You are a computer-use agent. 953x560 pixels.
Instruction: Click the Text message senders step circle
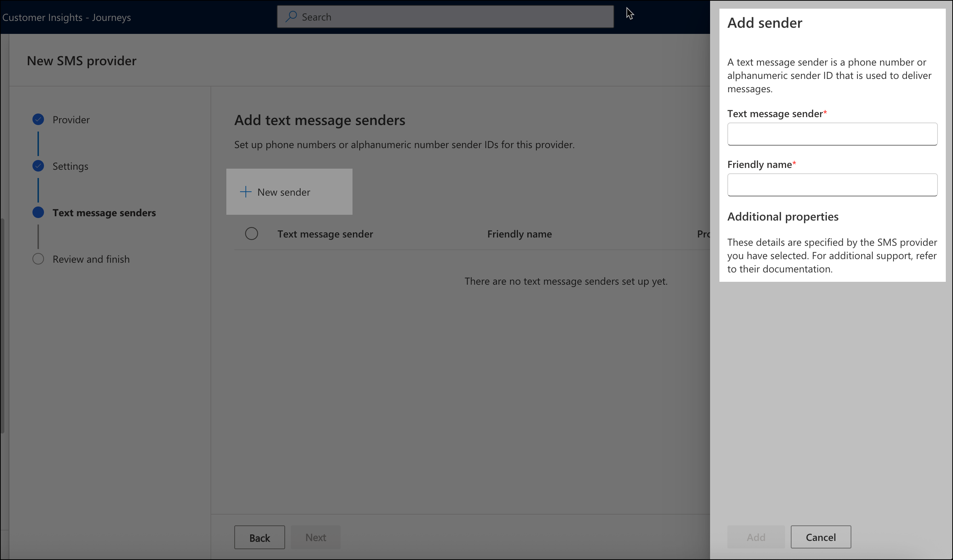coord(38,213)
